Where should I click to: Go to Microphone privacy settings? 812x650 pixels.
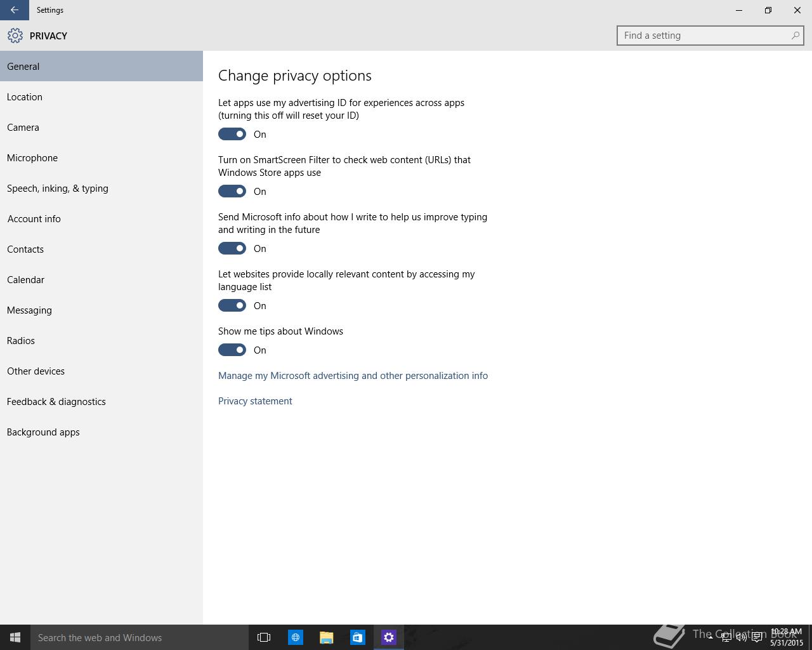coord(101,157)
